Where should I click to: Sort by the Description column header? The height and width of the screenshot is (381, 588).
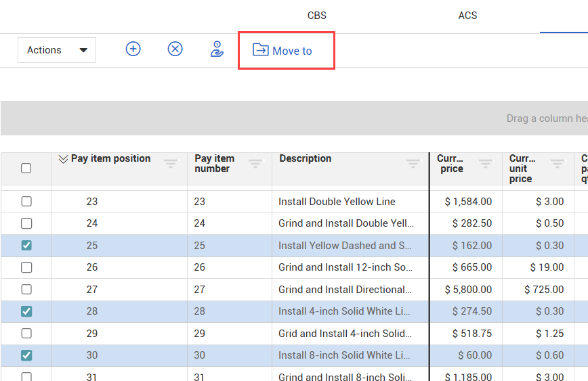[x=306, y=158]
